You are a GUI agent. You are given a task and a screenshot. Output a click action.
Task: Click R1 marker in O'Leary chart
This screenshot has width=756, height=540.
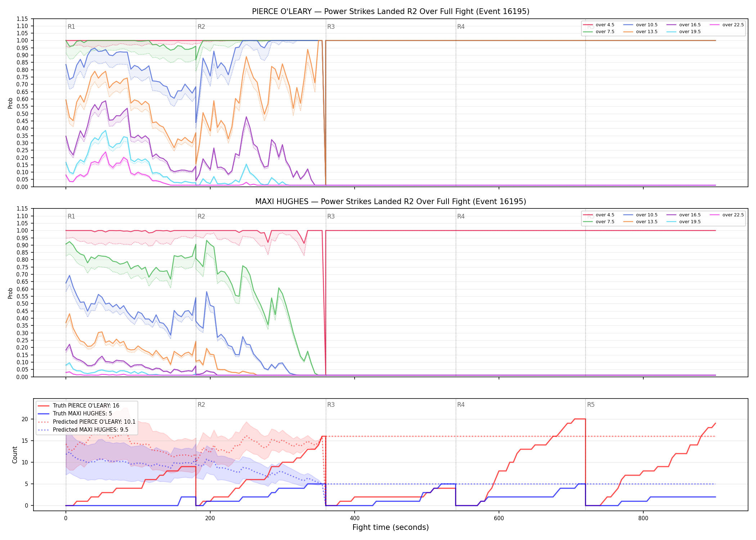pos(71,27)
